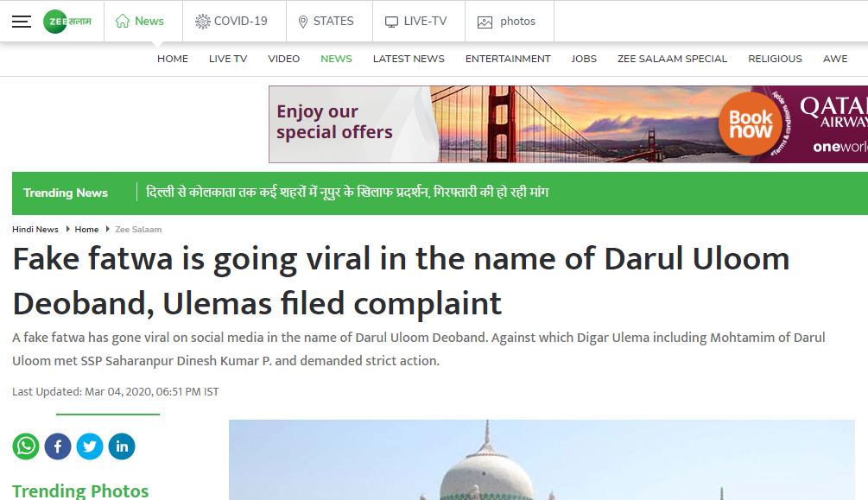The image size is (868, 500).
Task: Go to HOME in the navigation menu
Action: point(173,59)
